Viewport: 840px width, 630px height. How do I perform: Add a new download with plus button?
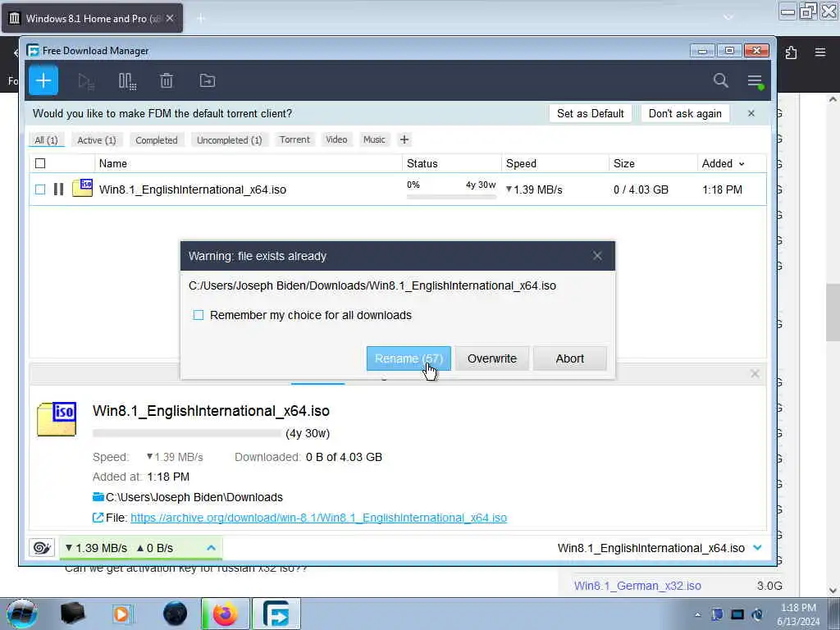43,81
